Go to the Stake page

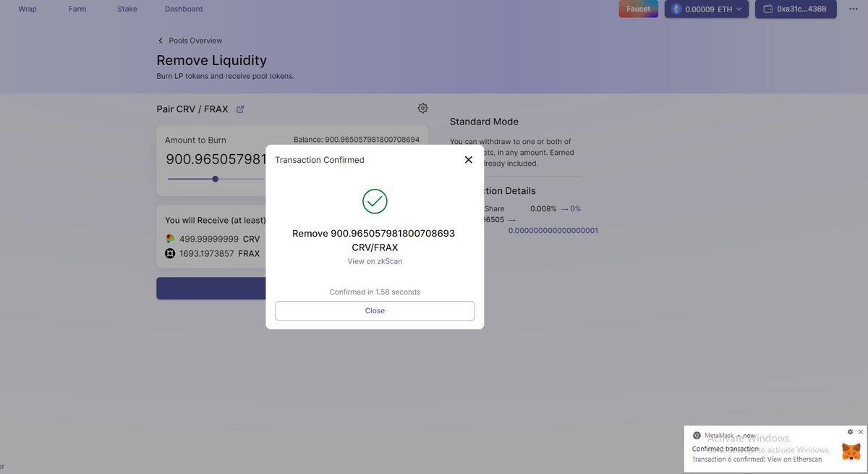pos(127,9)
